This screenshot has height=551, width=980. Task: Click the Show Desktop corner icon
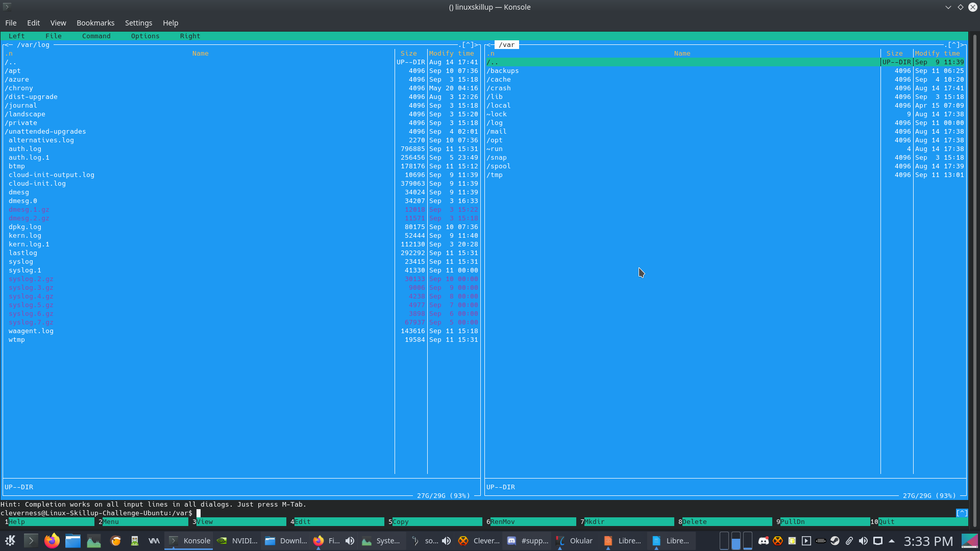[970, 541]
